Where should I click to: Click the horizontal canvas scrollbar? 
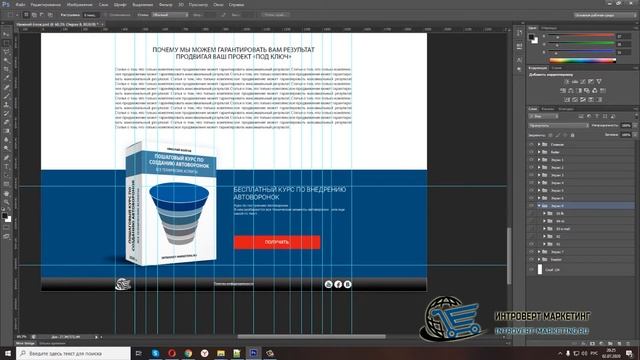click(x=311, y=337)
